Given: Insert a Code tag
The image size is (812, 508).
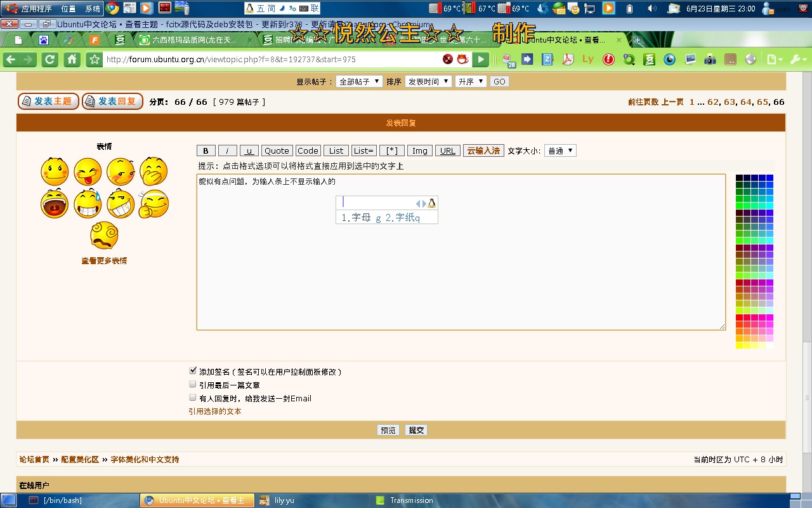Looking at the screenshot, I should click(308, 150).
